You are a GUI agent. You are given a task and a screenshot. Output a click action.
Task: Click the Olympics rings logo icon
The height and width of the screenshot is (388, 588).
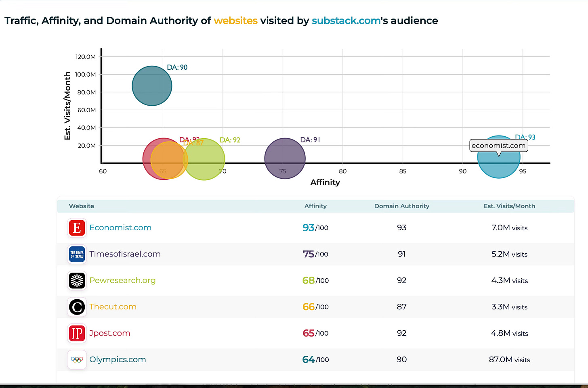77,360
